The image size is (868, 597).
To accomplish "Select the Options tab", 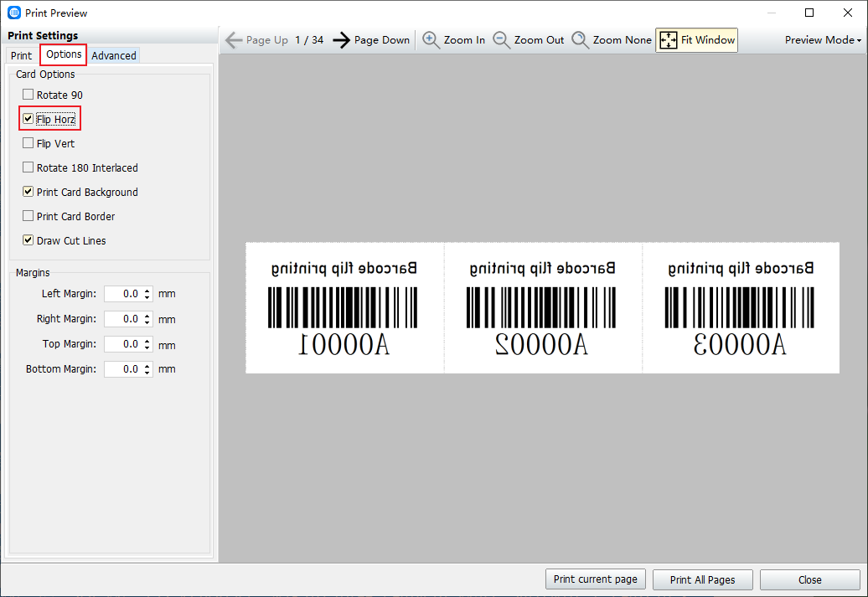I will pos(64,54).
